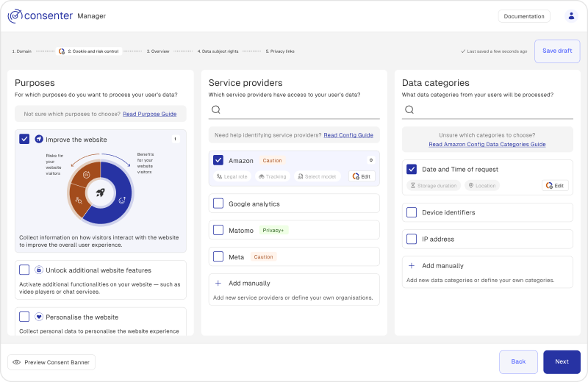Image resolution: width=588 pixels, height=382 pixels.
Task: Click the rocket icon beside Improve the website
Action: tap(39, 139)
